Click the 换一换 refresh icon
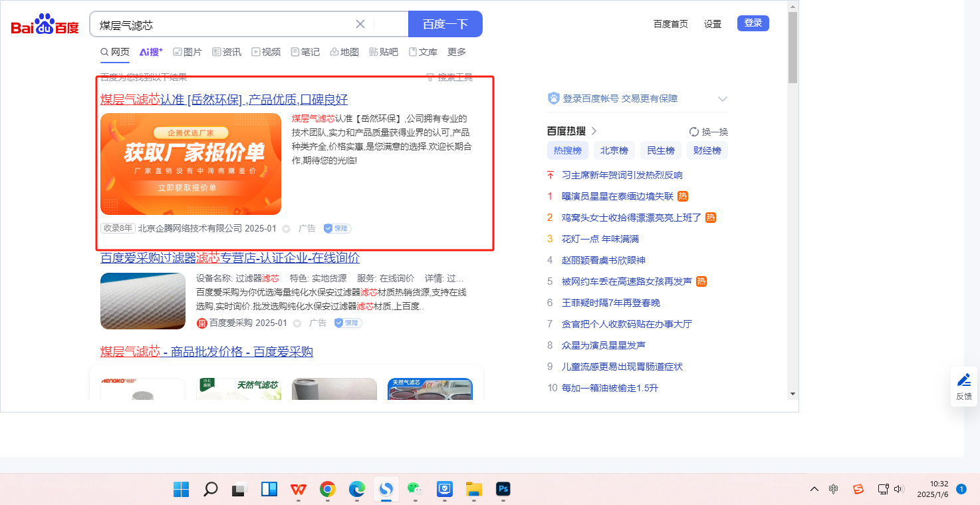980x505 pixels. click(694, 132)
